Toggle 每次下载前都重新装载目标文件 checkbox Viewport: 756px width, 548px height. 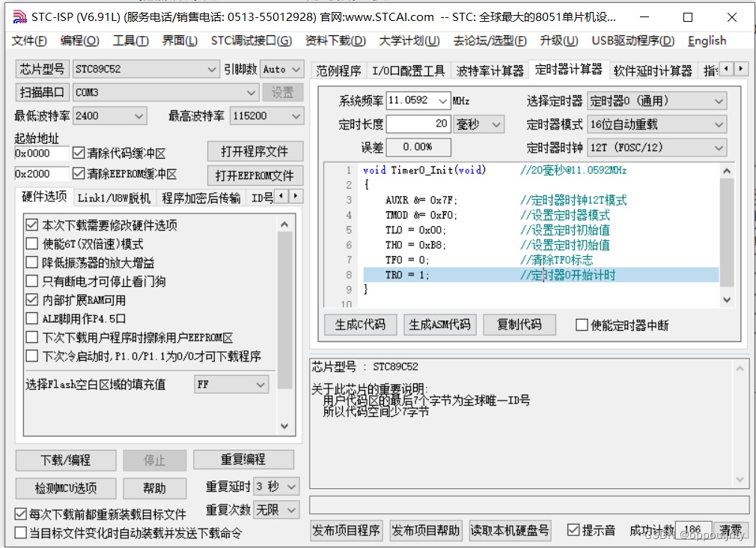click(x=20, y=514)
